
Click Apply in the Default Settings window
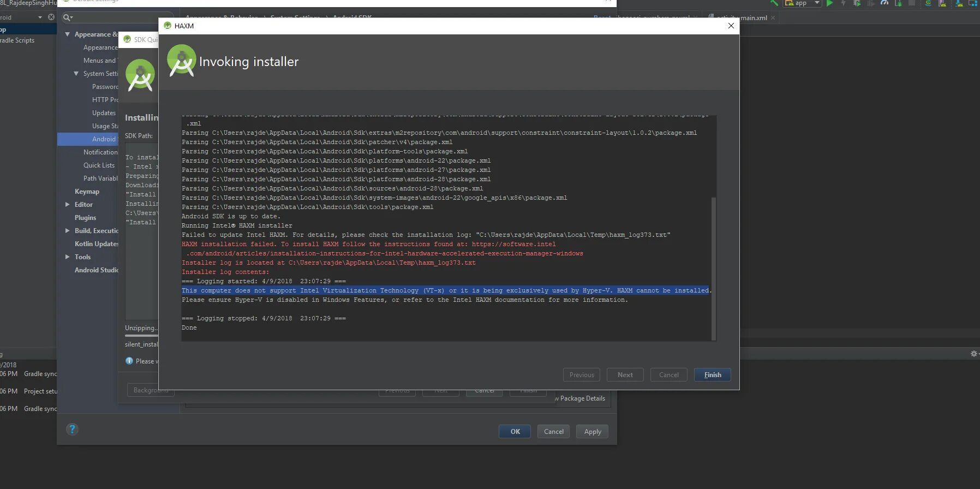coord(593,432)
